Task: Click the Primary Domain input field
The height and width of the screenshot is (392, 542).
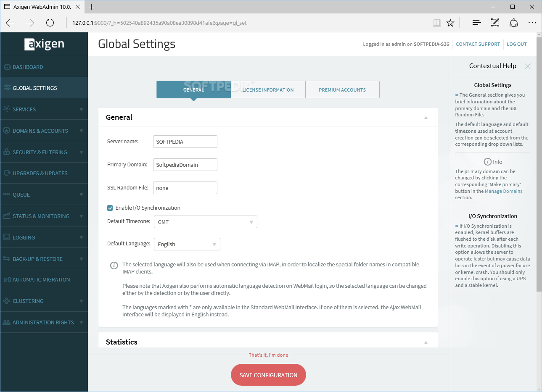Action: click(185, 165)
